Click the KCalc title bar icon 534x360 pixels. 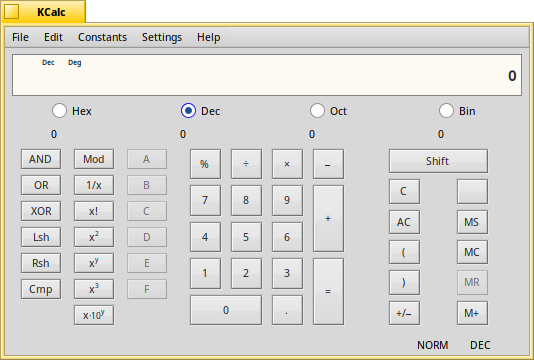coord(12,12)
